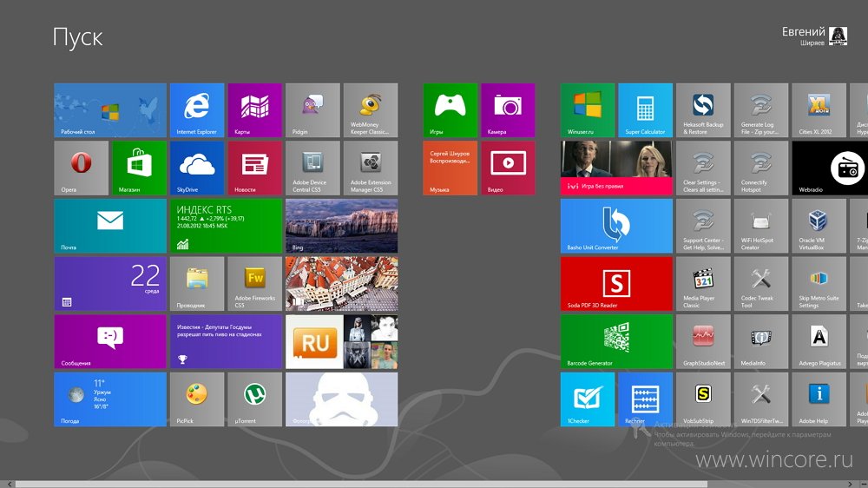Open the Winuser.ru tile

[x=588, y=110]
